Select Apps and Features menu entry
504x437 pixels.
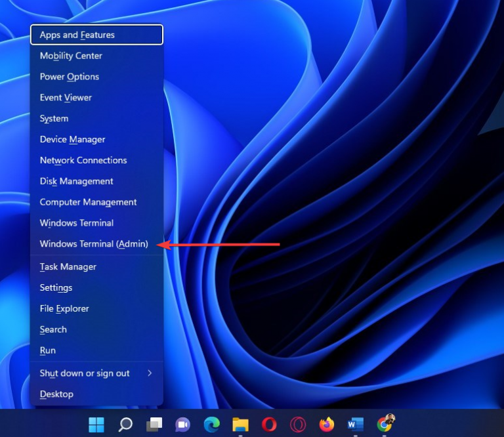point(96,35)
